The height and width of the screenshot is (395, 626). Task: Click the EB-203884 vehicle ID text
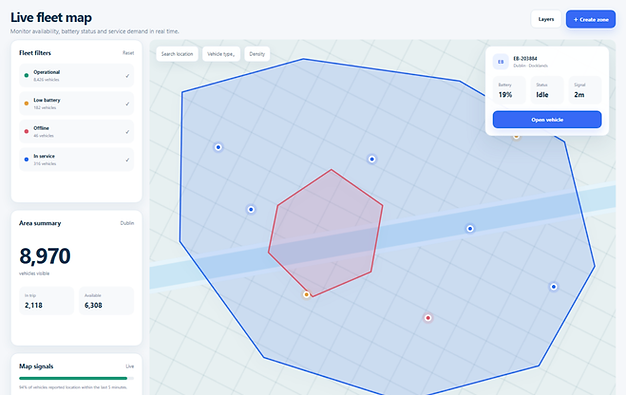pos(525,59)
